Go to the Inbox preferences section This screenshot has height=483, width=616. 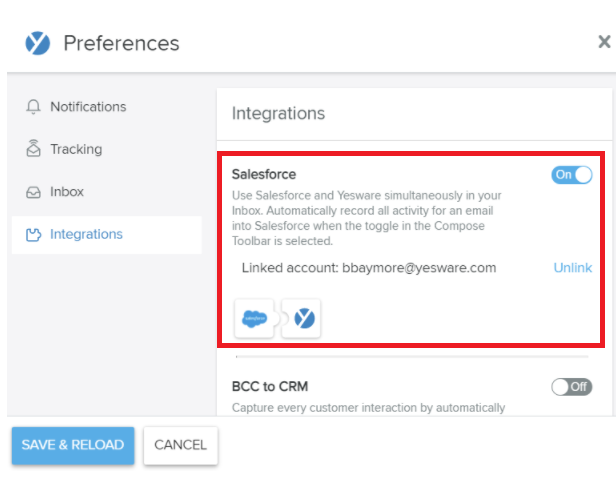[67, 192]
